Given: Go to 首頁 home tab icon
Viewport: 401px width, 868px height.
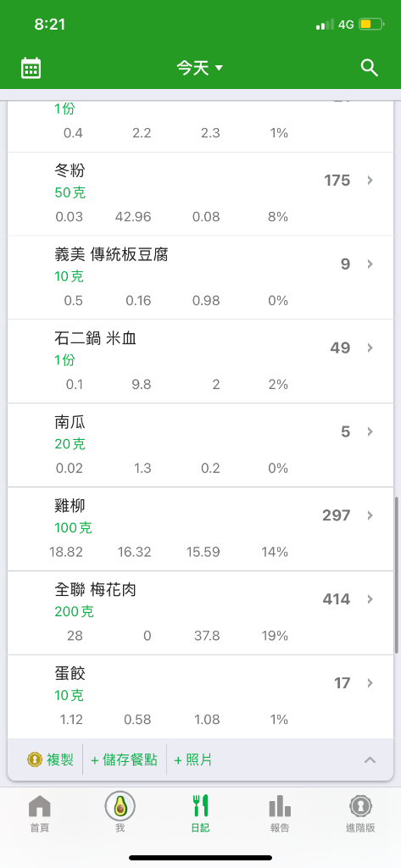Looking at the screenshot, I should (x=39, y=813).
